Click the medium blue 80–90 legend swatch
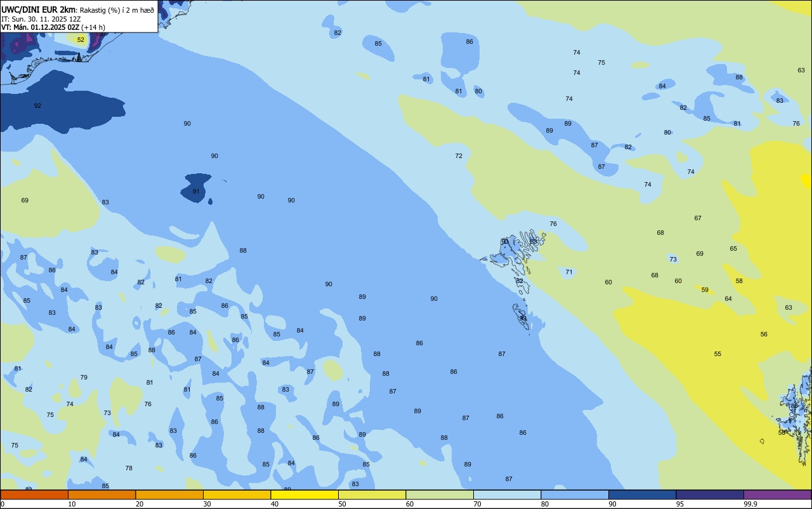 (575, 494)
